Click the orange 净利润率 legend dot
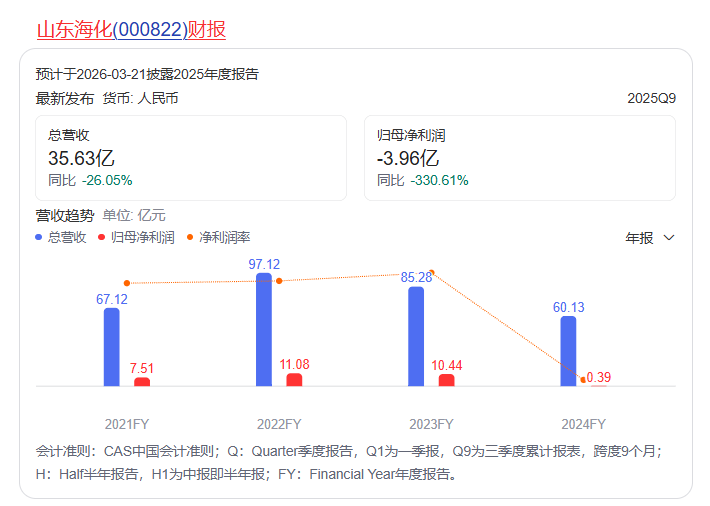 click(x=191, y=237)
